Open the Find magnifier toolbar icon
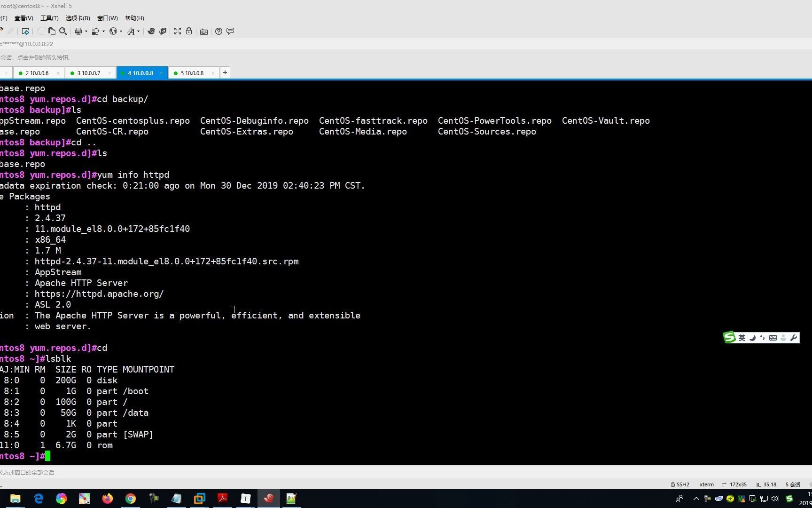The width and height of the screenshot is (812, 508). pos(63,32)
